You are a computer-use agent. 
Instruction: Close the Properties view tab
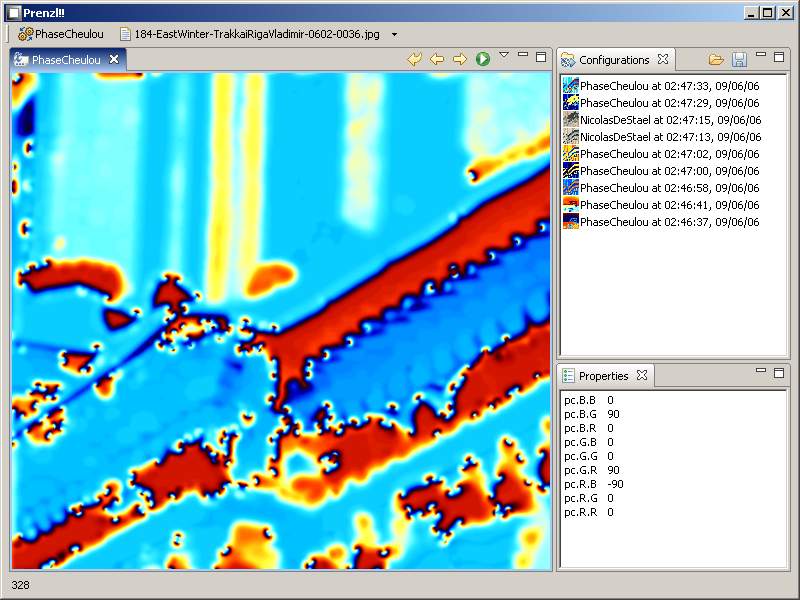point(642,376)
